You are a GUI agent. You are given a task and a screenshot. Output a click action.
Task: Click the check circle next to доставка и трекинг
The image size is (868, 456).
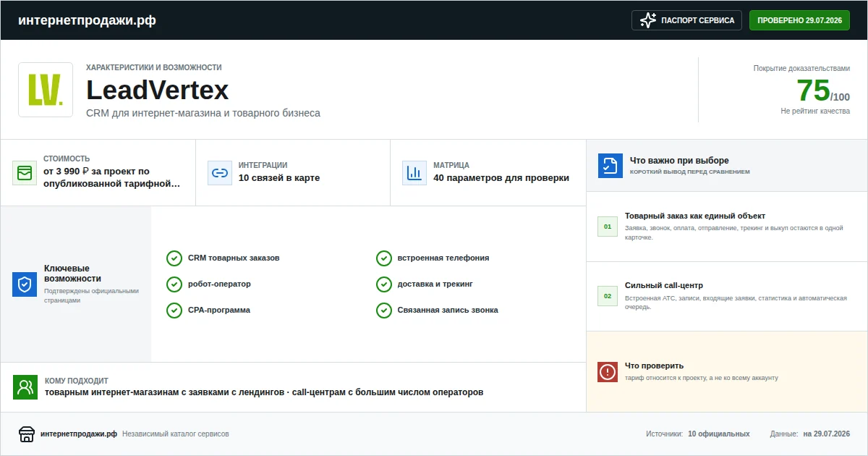pyautogui.click(x=384, y=284)
